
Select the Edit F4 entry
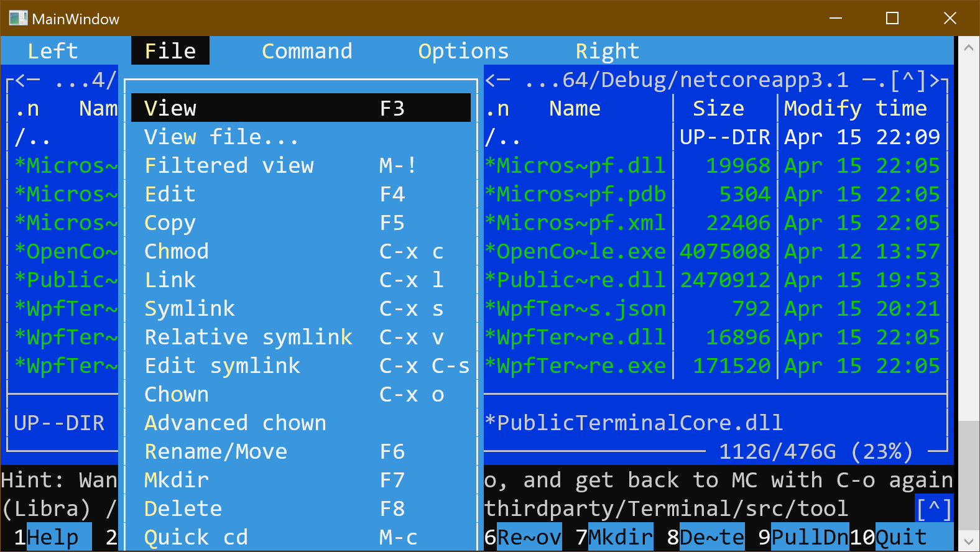pyautogui.click(x=301, y=193)
